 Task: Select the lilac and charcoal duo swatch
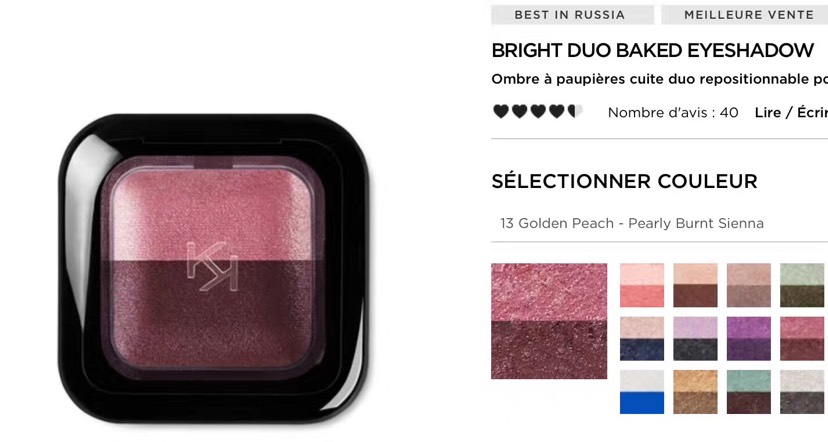pyautogui.click(x=695, y=338)
